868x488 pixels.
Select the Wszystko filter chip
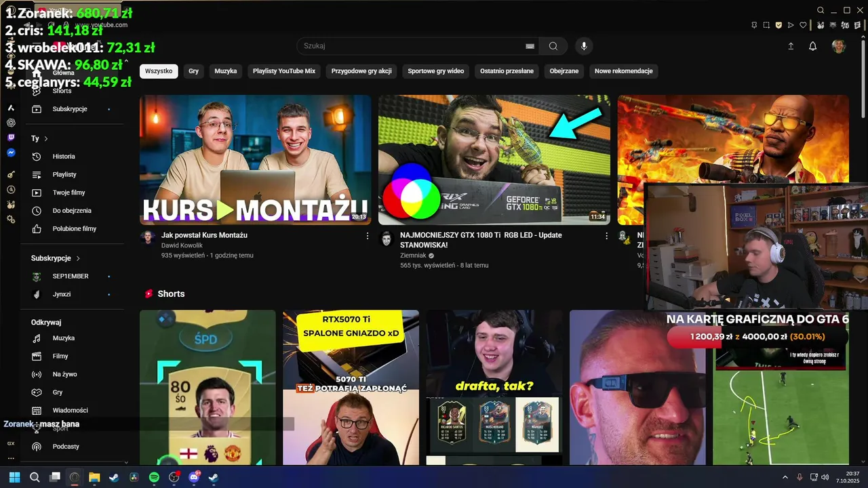pyautogui.click(x=159, y=71)
